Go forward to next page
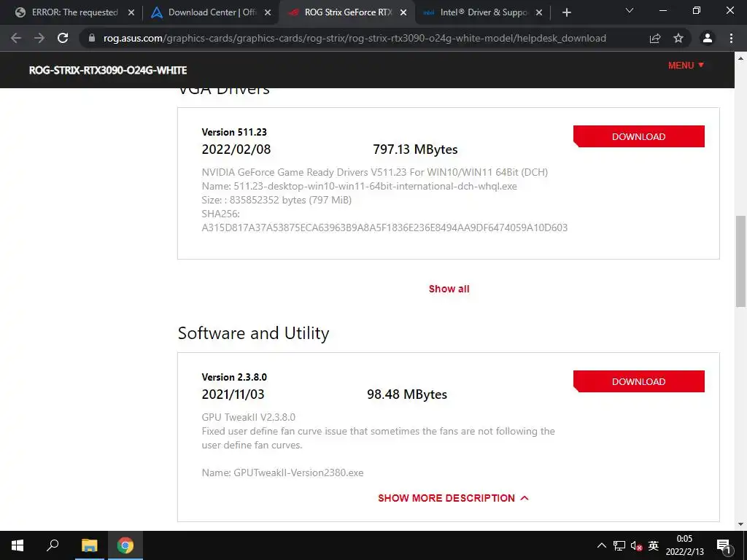 click(39, 38)
